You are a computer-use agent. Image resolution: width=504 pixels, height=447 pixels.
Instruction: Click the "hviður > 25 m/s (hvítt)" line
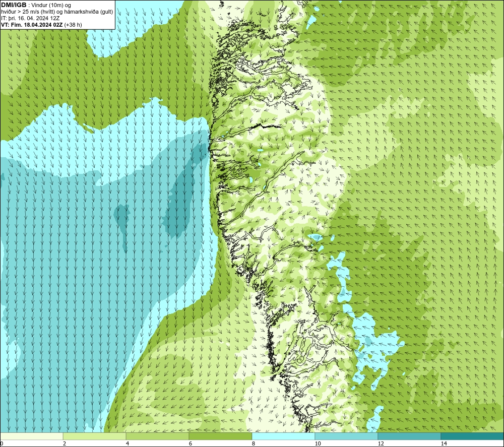(x=28, y=12)
